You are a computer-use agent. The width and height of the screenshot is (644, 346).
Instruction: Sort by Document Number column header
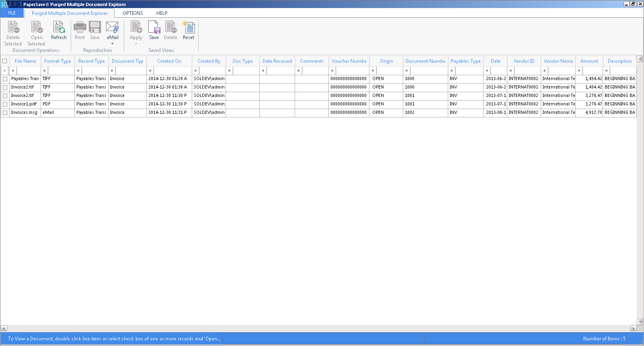(425, 61)
